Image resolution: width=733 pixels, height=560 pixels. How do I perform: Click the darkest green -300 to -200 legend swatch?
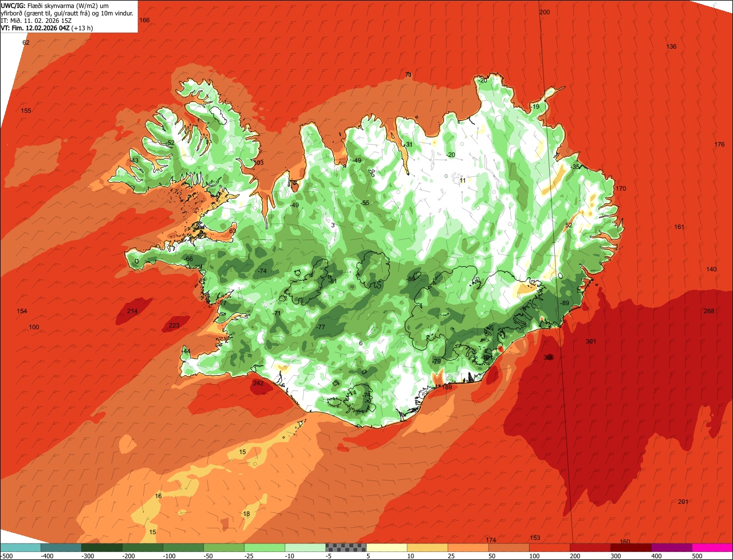pos(102,547)
